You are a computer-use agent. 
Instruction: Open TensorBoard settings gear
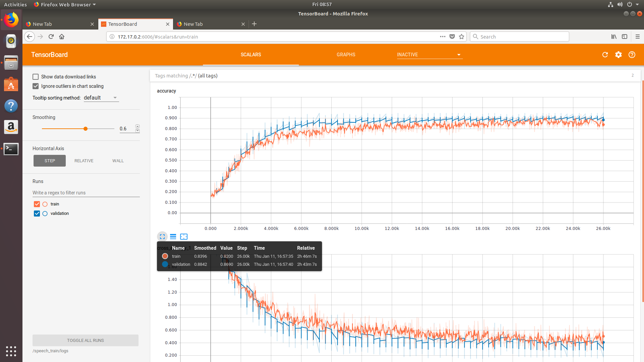(619, 55)
